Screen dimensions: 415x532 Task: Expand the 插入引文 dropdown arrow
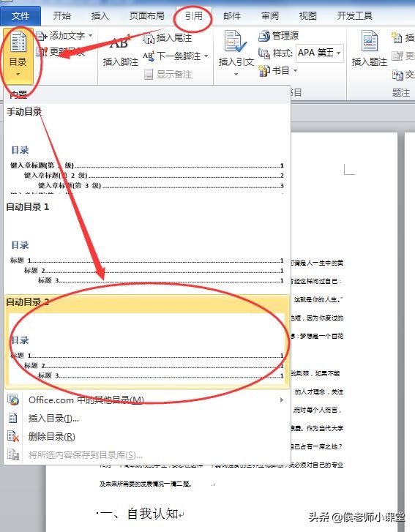point(236,75)
